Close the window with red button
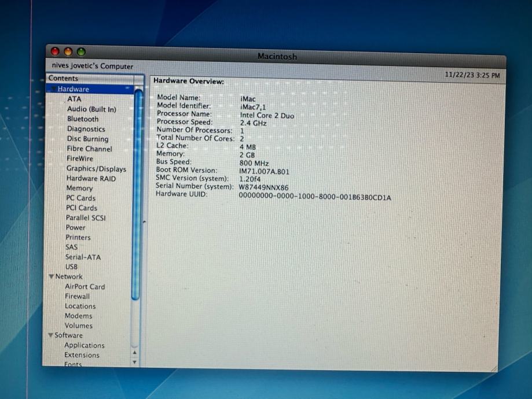The width and height of the screenshot is (532, 399). [55, 51]
